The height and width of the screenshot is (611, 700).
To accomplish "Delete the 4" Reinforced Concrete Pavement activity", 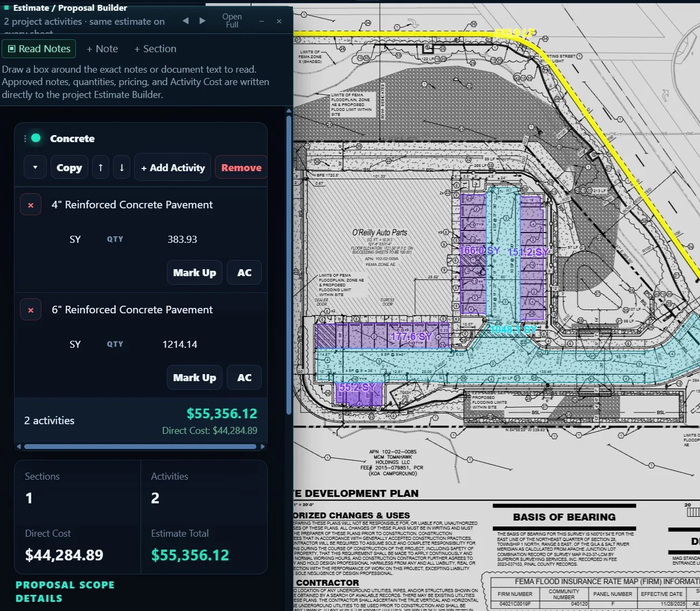I will click(31, 205).
